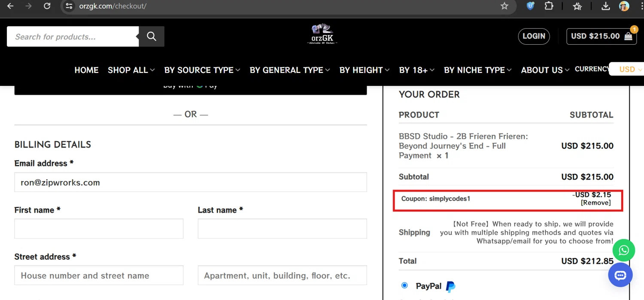Select the PayPal payment radio button

click(x=404, y=285)
